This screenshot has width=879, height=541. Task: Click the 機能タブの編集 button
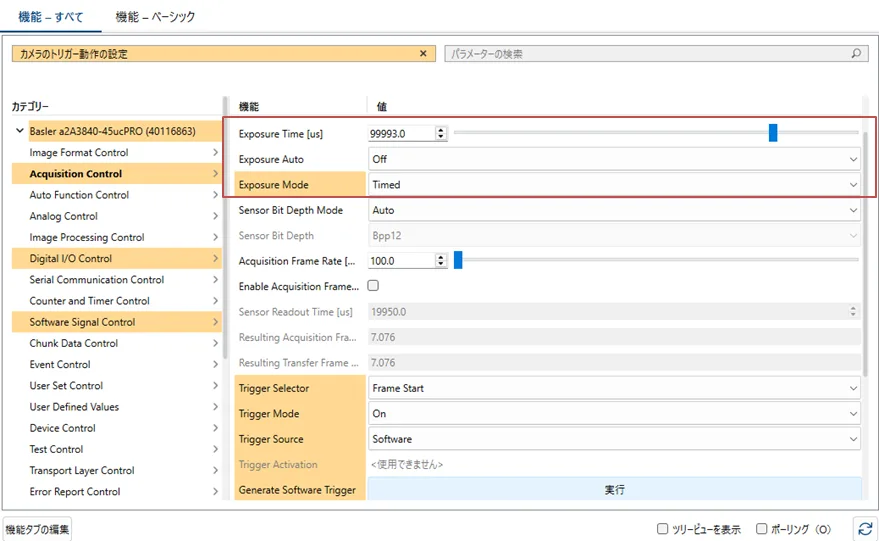pos(38,529)
